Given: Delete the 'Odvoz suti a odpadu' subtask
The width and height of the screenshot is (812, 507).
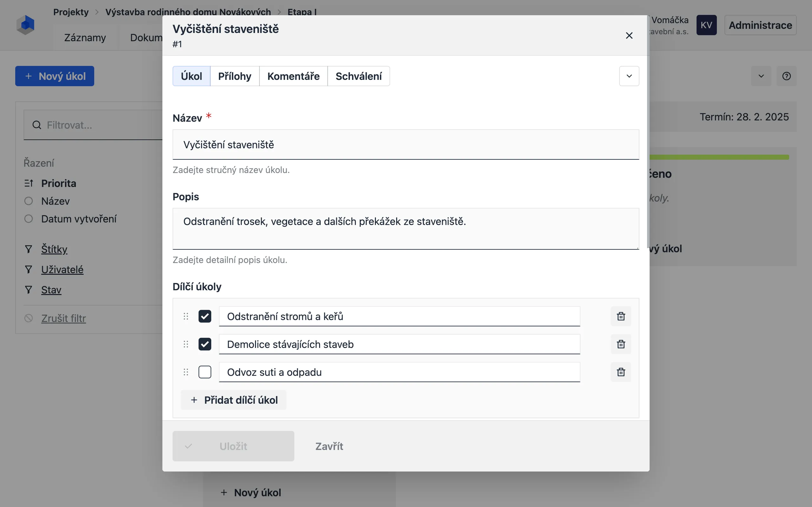Looking at the screenshot, I should (x=621, y=372).
